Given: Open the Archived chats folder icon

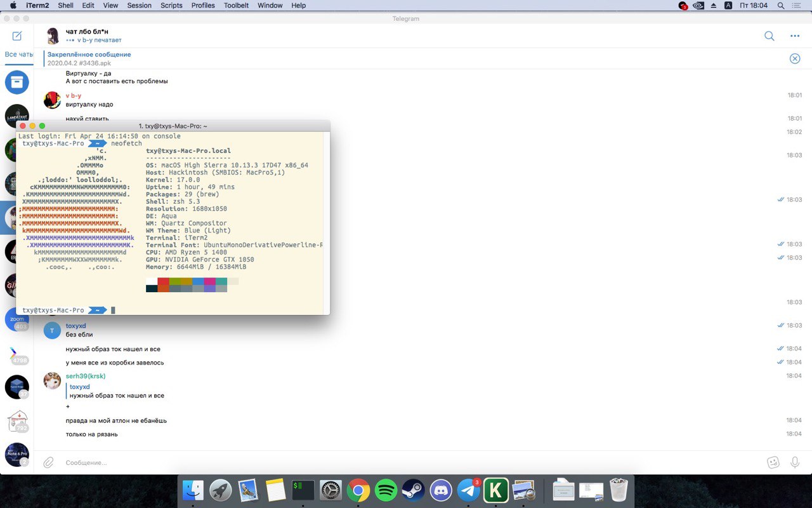Looking at the screenshot, I should (x=17, y=82).
